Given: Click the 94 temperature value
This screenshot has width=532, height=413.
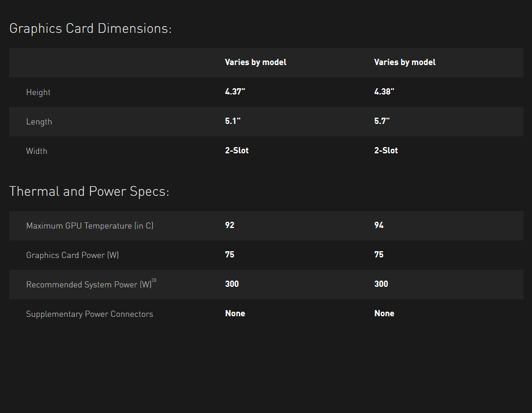Looking at the screenshot, I should click(x=379, y=225).
